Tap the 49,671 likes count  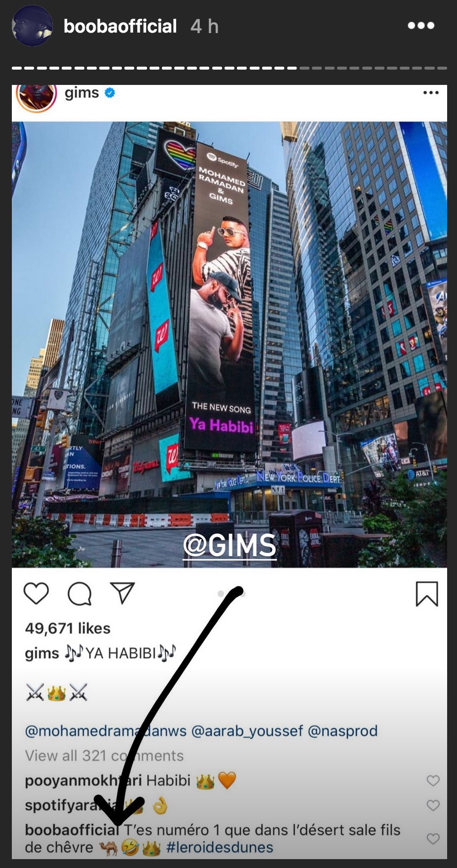(68, 628)
